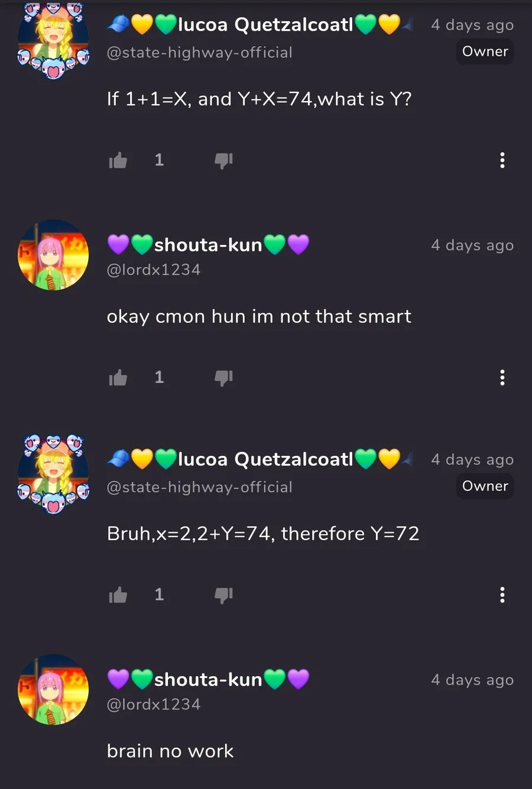View shouta-kun's avatar above "okay cmon hun"

point(53,255)
